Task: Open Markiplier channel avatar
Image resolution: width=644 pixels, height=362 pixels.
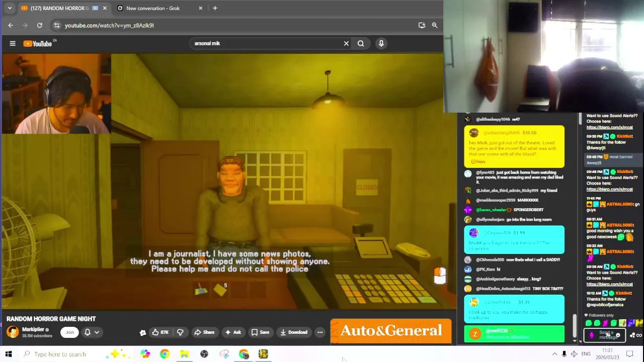Action: 13,332
